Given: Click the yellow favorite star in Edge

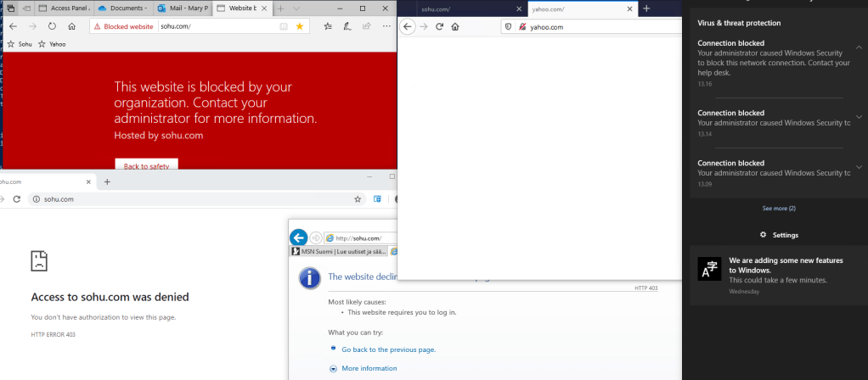Looking at the screenshot, I should click(300, 26).
